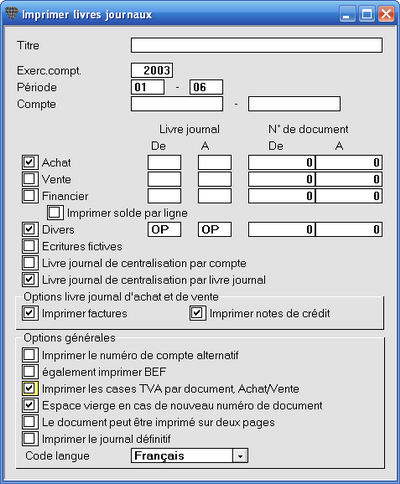The width and height of the screenshot is (400, 484).
Task: Enable the Vente checkbox
Action: 30,179
